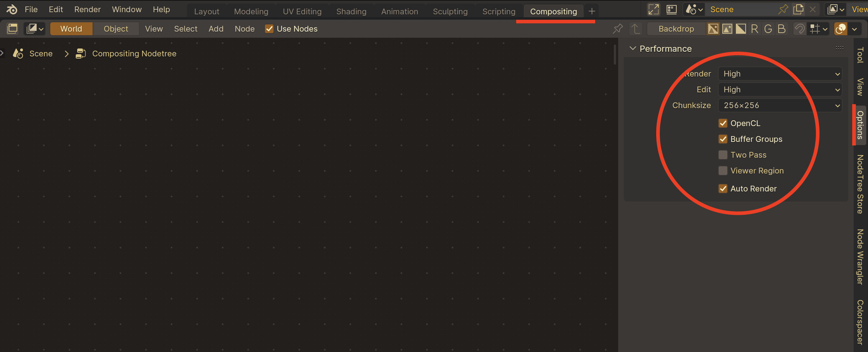Toggle the Use Nodes checkbox
This screenshot has height=352, width=868.
pyautogui.click(x=269, y=29)
